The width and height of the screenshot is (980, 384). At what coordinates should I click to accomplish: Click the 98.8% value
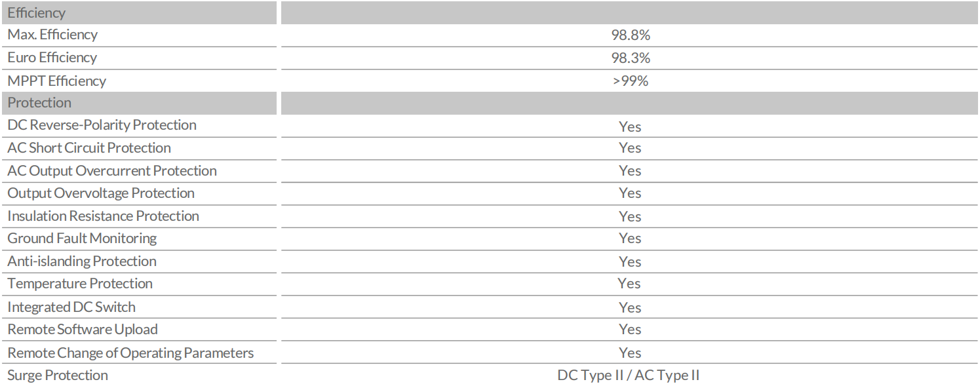tap(630, 35)
